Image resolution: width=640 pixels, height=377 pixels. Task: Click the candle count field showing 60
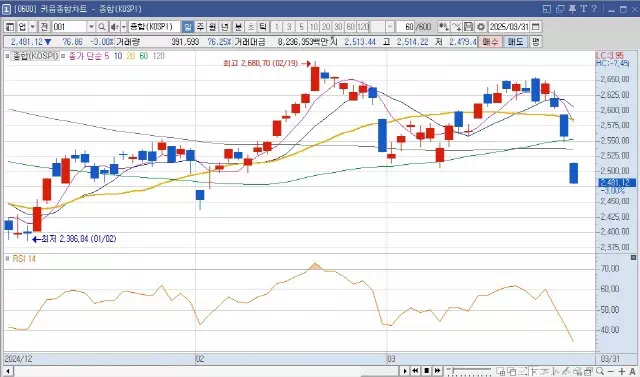click(406, 27)
